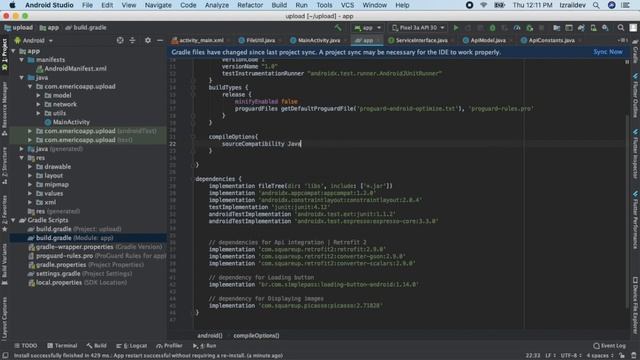Expand the network package

[x=38, y=104]
